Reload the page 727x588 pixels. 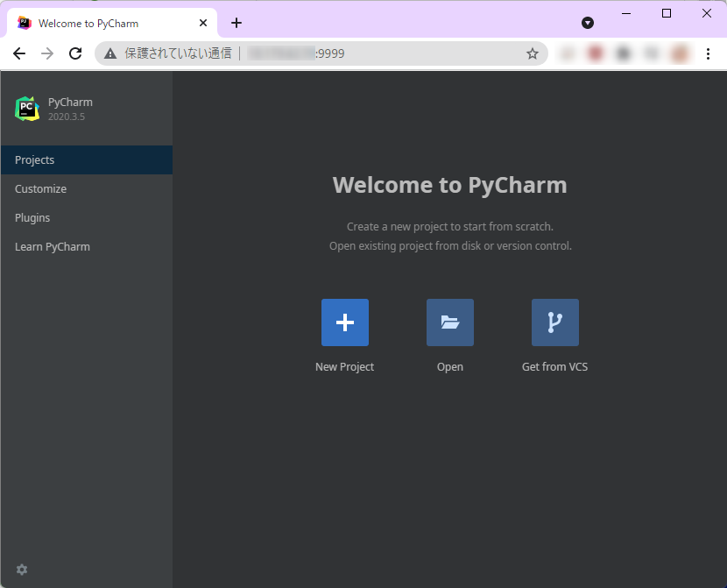75,53
